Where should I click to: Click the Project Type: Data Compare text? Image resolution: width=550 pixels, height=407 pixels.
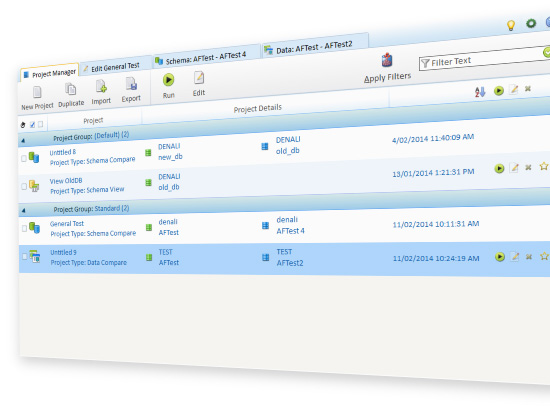(88, 262)
